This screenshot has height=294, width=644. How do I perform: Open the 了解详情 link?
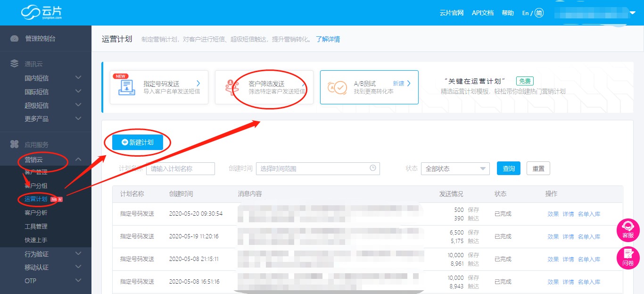tap(328, 39)
